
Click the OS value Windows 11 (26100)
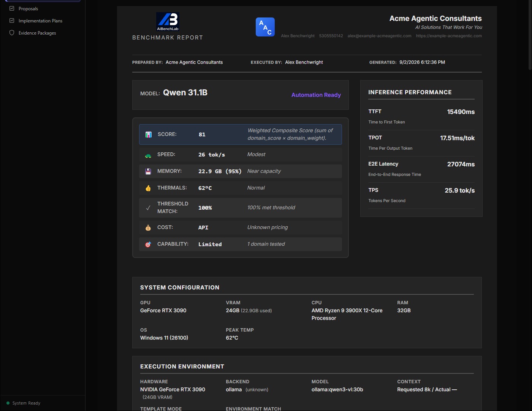pyautogui.click(x=164, y=338)
